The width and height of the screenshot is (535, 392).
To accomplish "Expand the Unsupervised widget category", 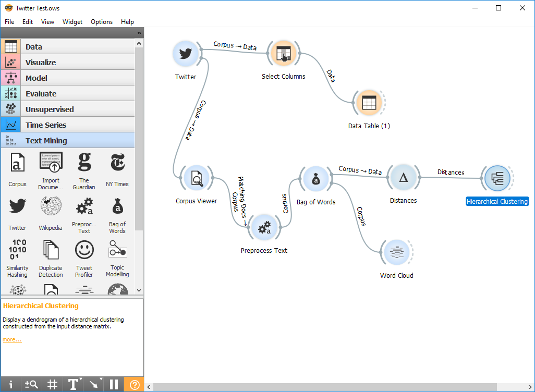I will (x=68, y=109).
